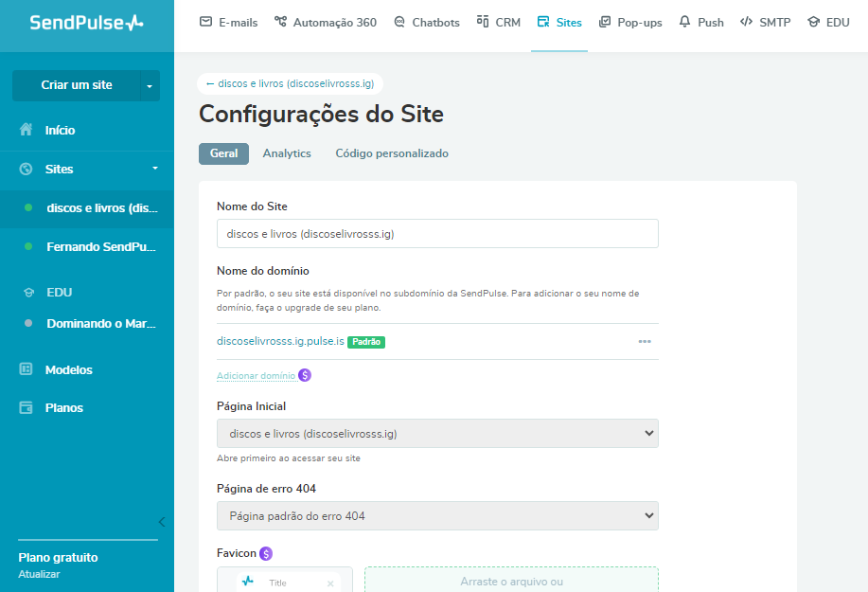Click the Automação 360 flow icon
The width and height of the screenshot is (868, 592).
(281, 22)
